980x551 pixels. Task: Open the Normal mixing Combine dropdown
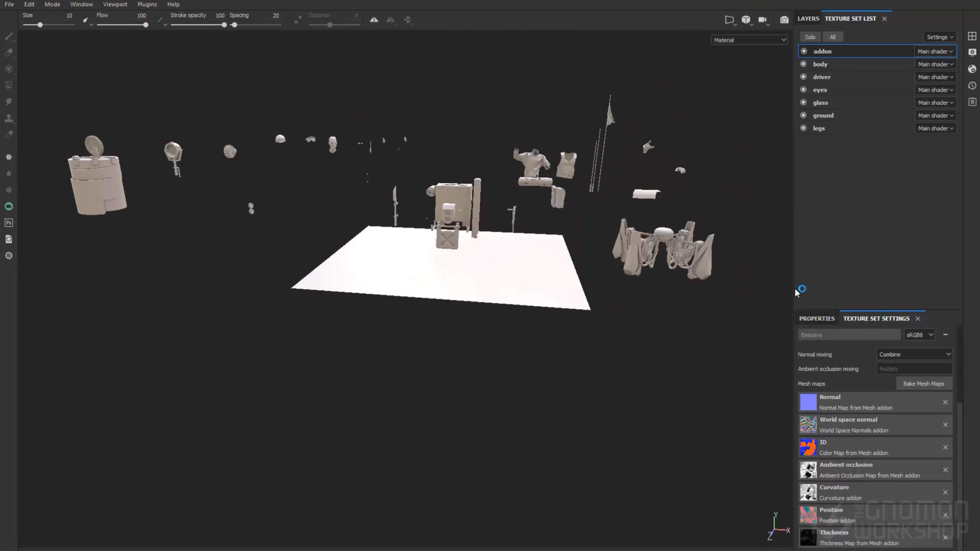914,354
